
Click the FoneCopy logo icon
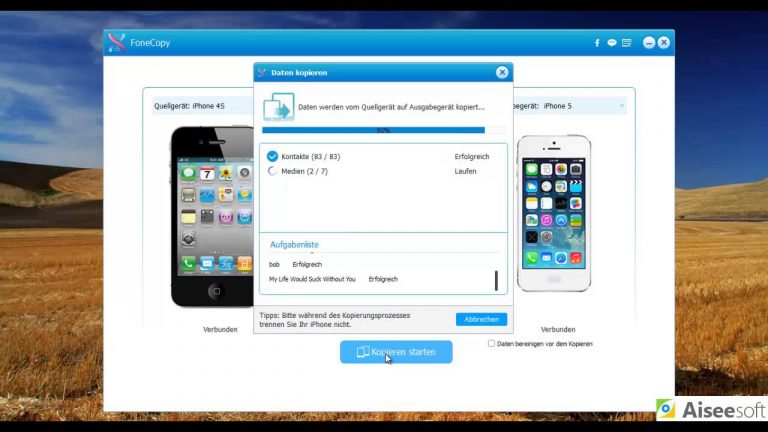click(116, 43)
